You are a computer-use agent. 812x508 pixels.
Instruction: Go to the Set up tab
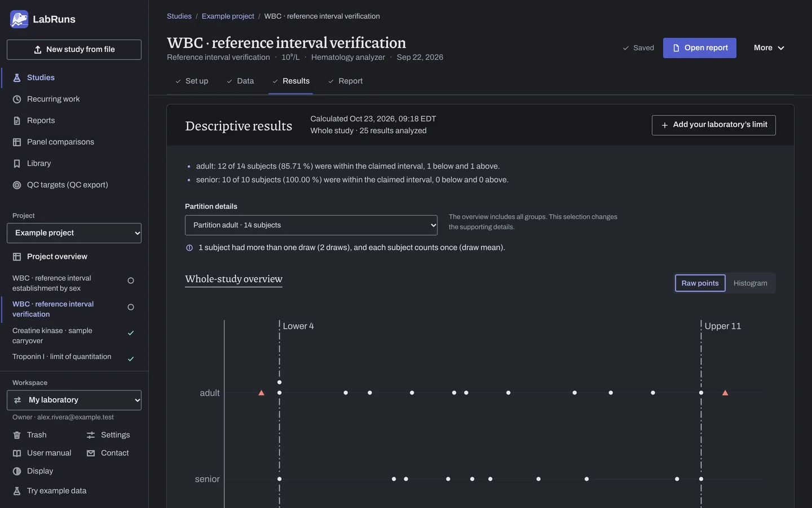click(191, 81)
